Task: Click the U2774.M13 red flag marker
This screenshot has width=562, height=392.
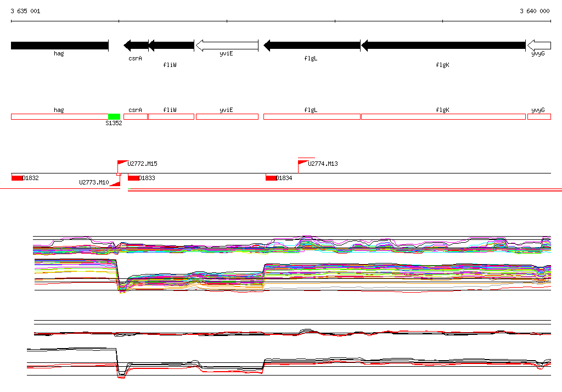Action: [x=303, y=163]
